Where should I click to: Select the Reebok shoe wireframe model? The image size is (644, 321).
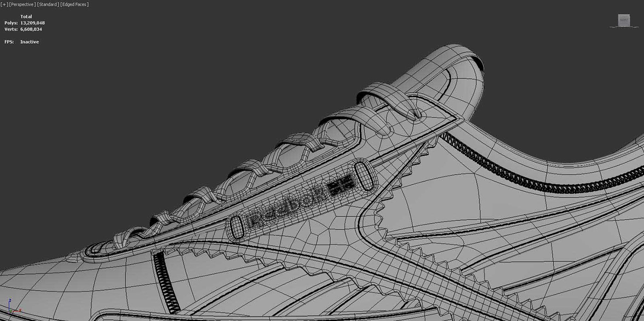coord(322,207)
